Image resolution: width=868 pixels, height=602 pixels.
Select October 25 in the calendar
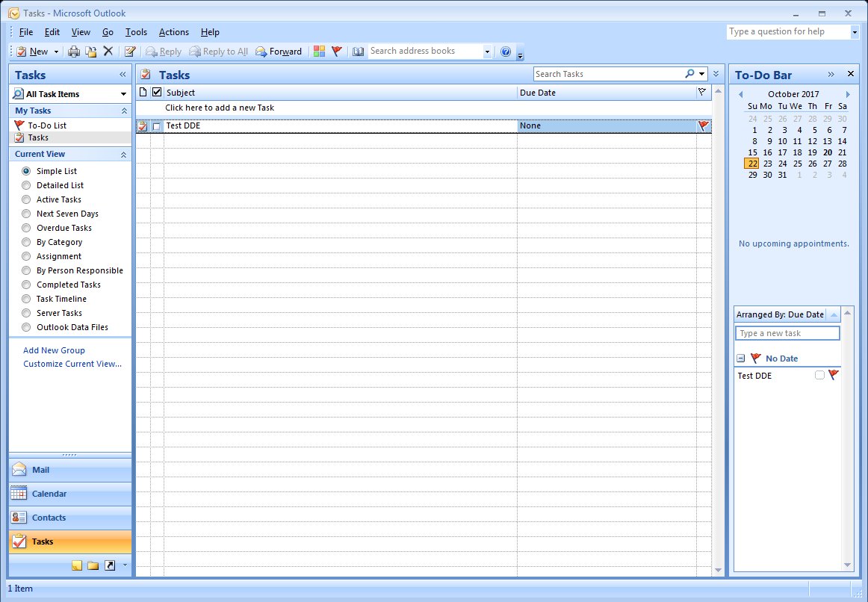(797, 164)
